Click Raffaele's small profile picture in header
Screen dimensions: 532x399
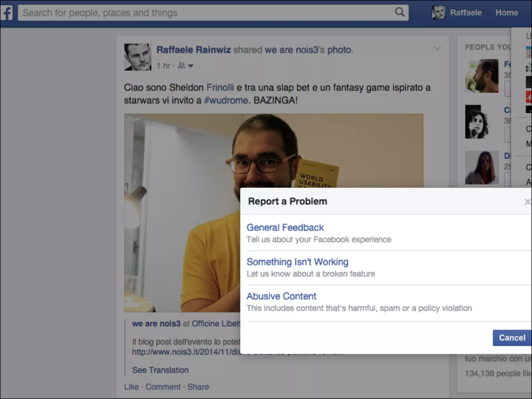point(438,12)
